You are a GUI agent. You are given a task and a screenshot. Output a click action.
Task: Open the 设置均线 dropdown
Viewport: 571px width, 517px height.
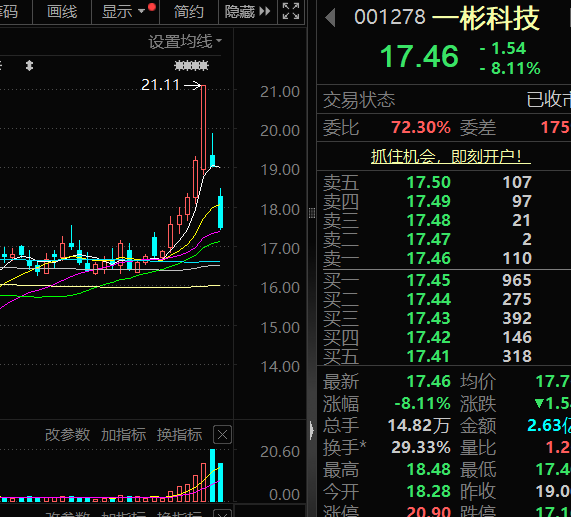[x=185, y=42]
